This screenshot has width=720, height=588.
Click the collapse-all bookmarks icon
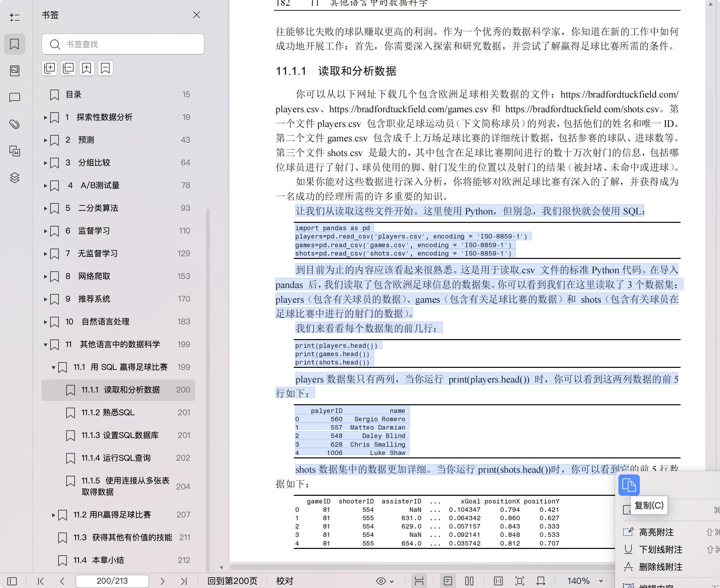tap(68, 68)
